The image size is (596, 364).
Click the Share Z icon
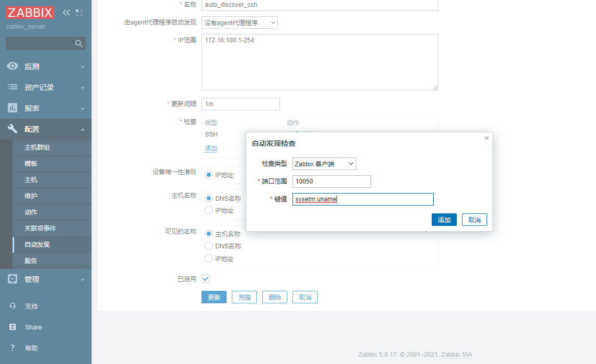(13, 327)
